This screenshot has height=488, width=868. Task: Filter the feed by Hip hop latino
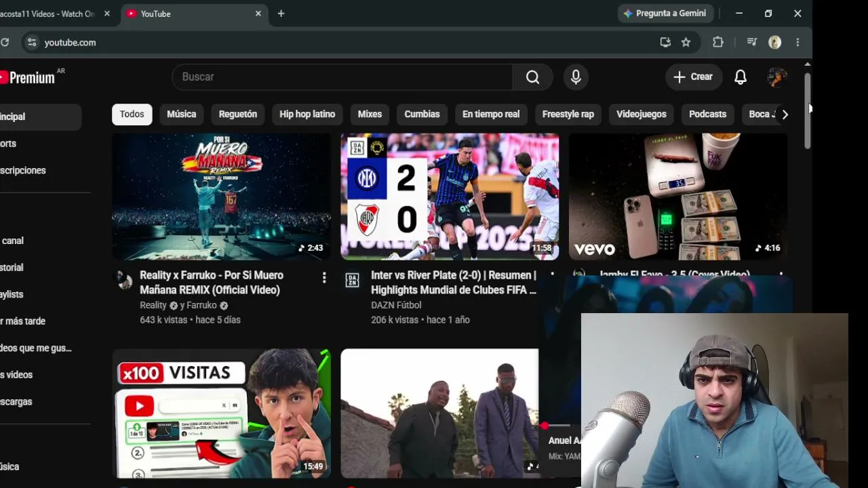point(307,115)
